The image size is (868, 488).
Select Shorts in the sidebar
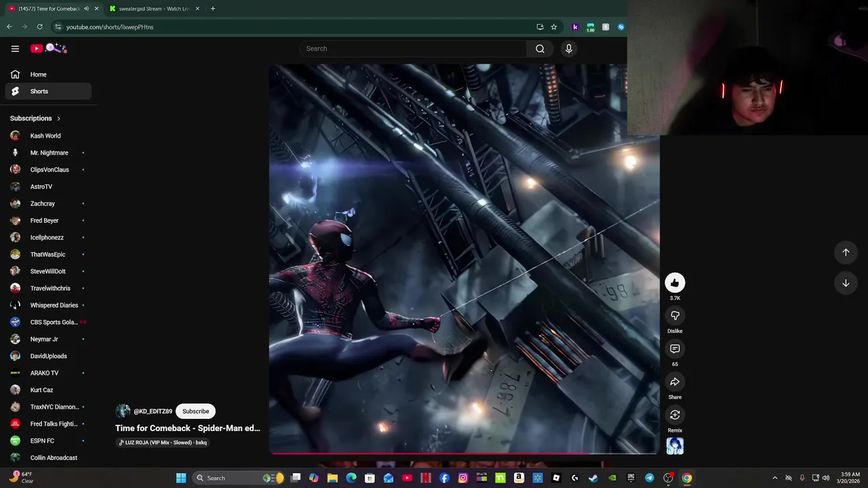48,91
